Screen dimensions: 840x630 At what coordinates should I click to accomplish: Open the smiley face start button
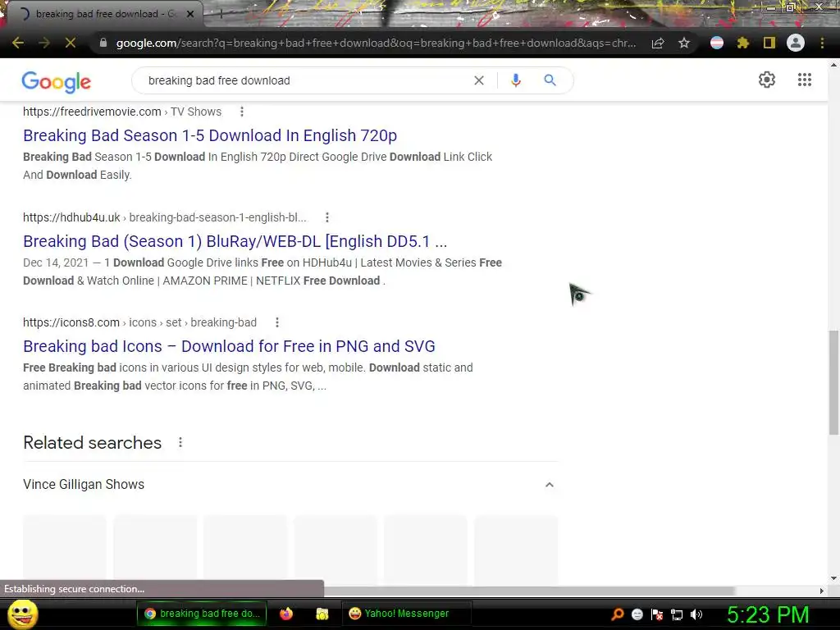click(23, 614)
